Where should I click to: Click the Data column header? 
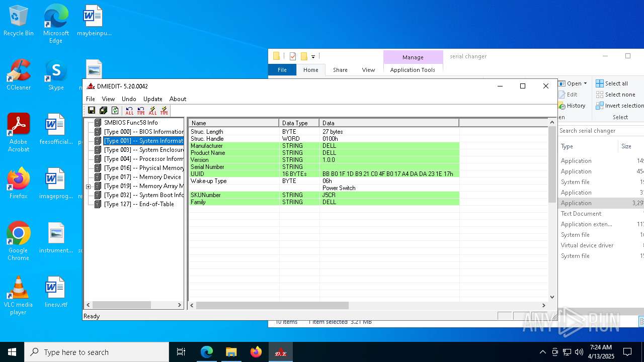click(389, 123)
